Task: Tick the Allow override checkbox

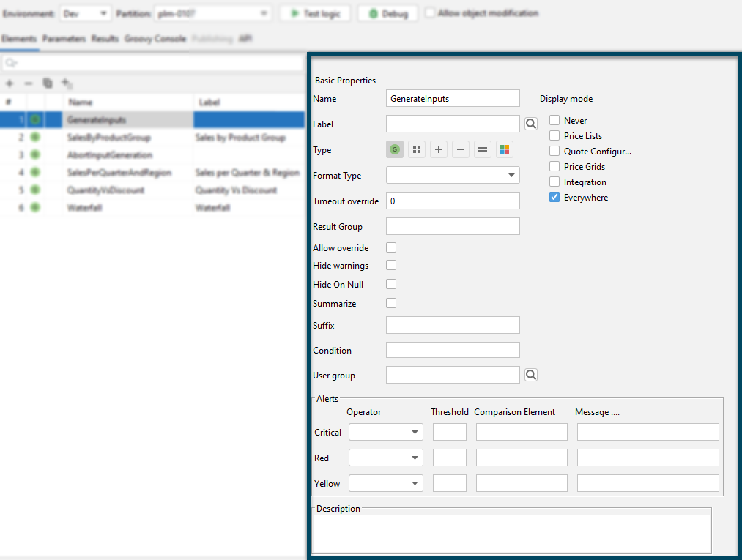Action: click(x=391, y=248)
